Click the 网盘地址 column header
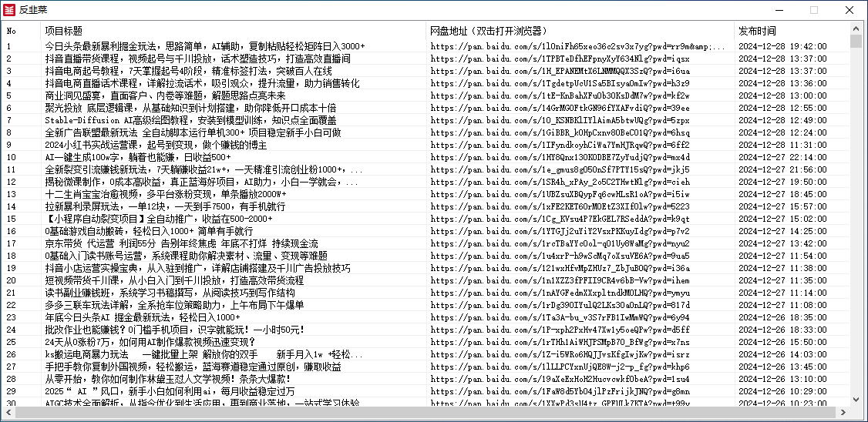The image size is (868, 422). click(580, 31)
